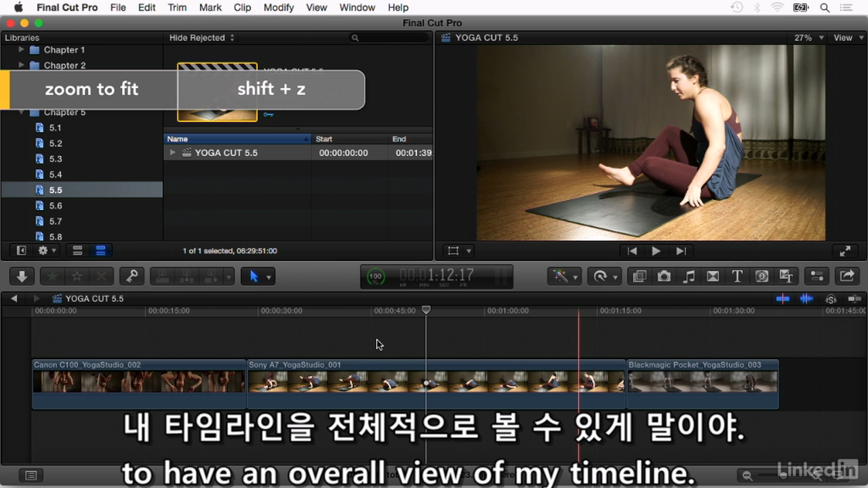Jump to next edit point

click(x=681, y=251)
